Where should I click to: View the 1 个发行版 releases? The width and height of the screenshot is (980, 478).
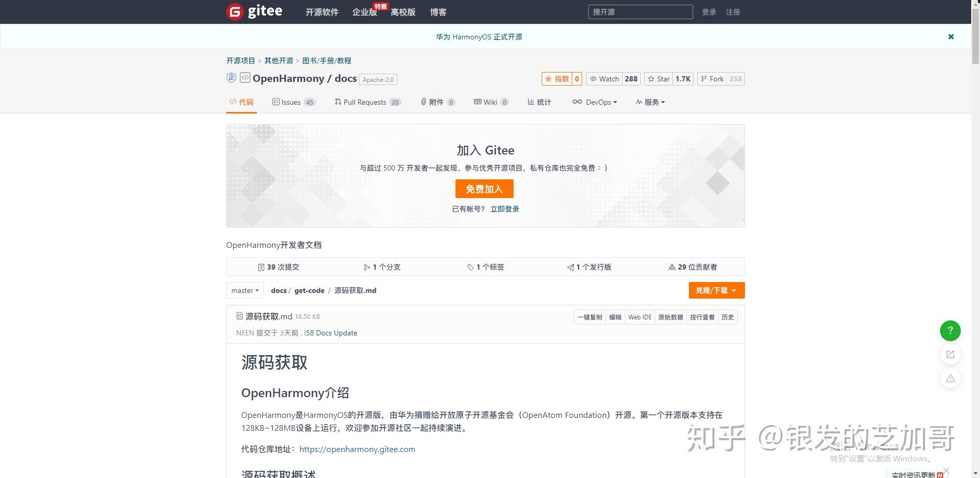point(589,267)
